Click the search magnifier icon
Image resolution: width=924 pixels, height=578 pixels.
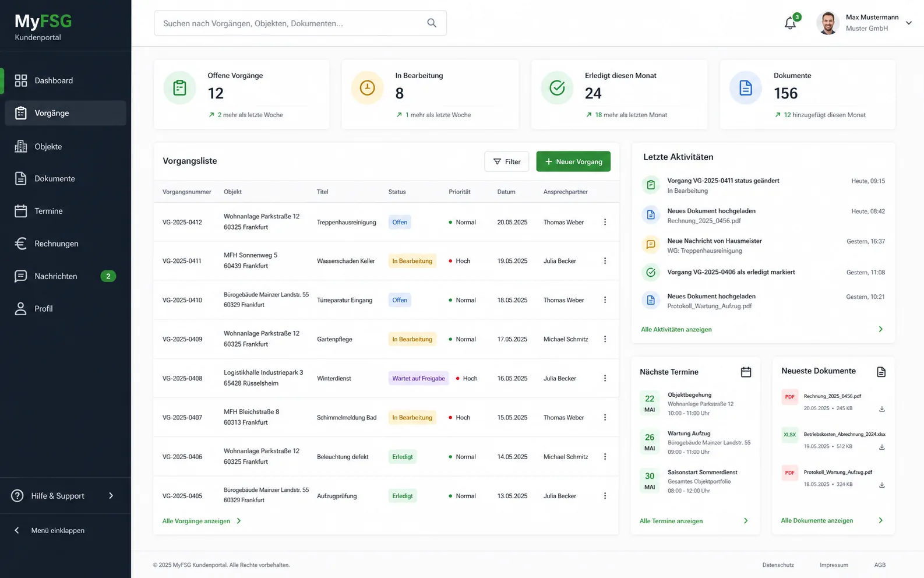click(432, 23)
